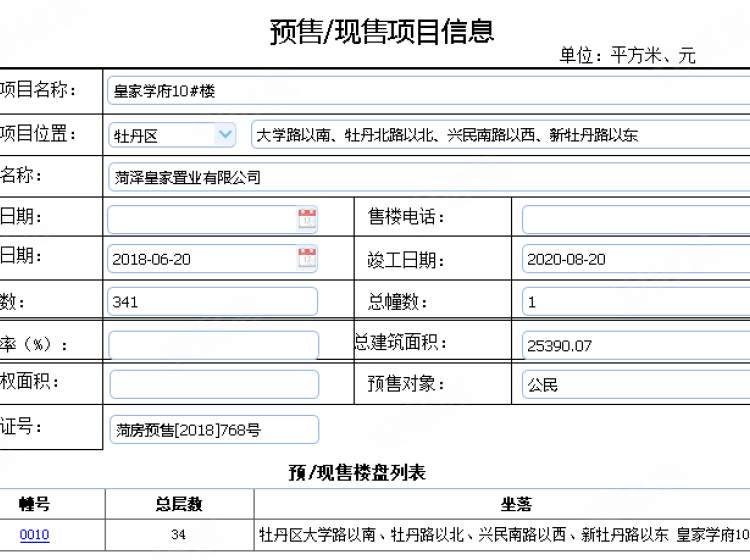Click the 竣工日期 field showing 2020-08-20
This screenshot has width=750, height=560.
pyautogui.click(x=635, y=259)
